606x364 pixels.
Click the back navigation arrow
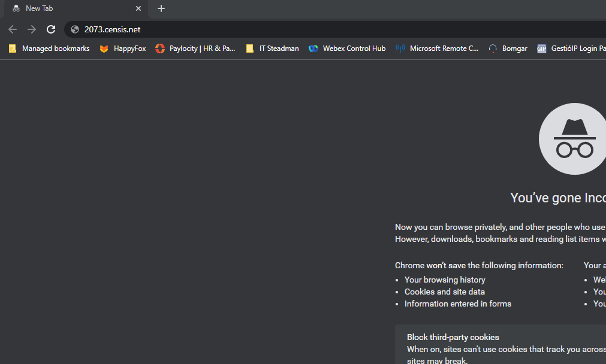click(13, 29)
